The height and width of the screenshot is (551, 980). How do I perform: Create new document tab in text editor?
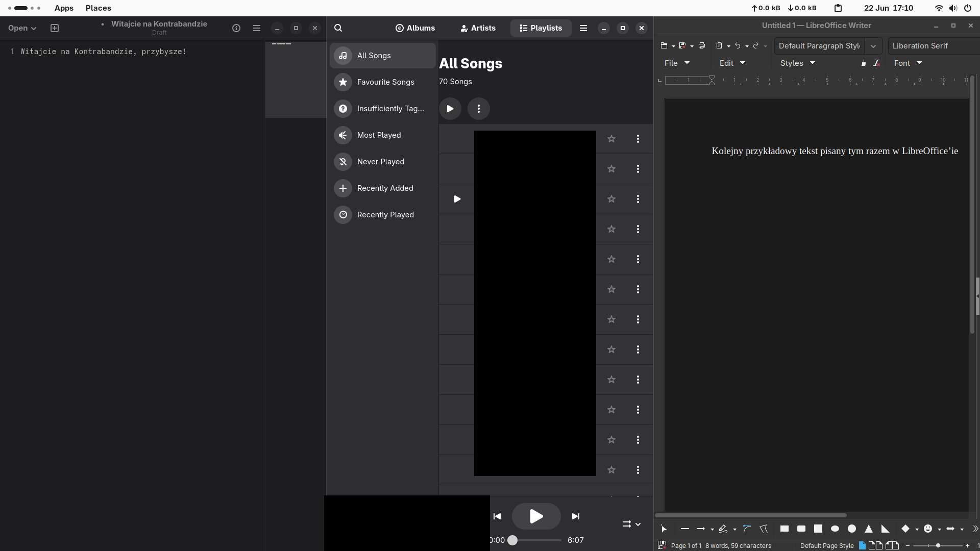tap(55, 28)
